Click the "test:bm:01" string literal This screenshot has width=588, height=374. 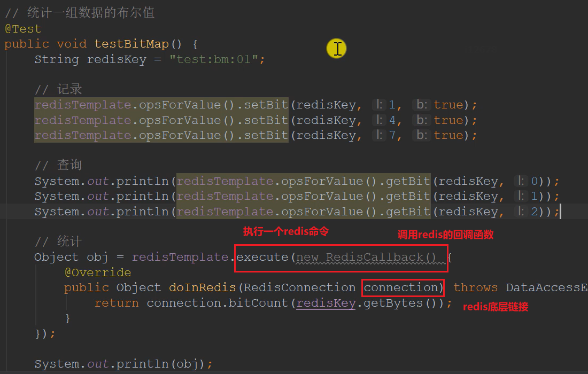213,59
